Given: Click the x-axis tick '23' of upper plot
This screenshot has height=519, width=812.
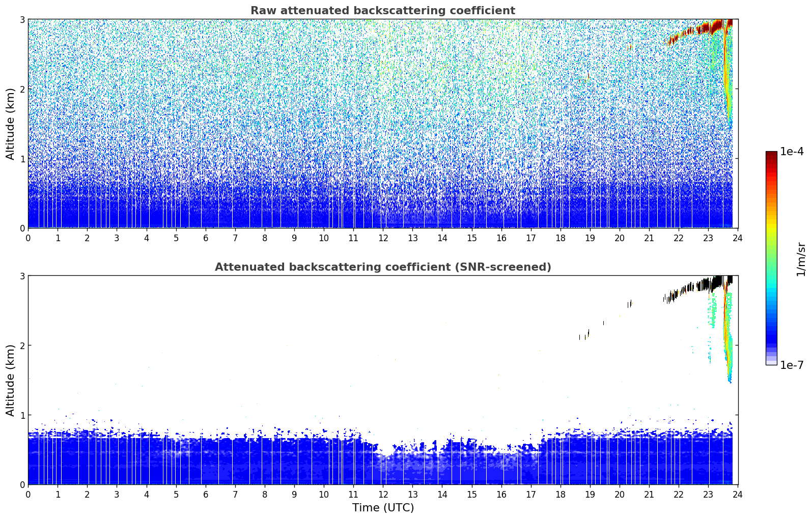Looking at the screenshot, I should point(708,238).
